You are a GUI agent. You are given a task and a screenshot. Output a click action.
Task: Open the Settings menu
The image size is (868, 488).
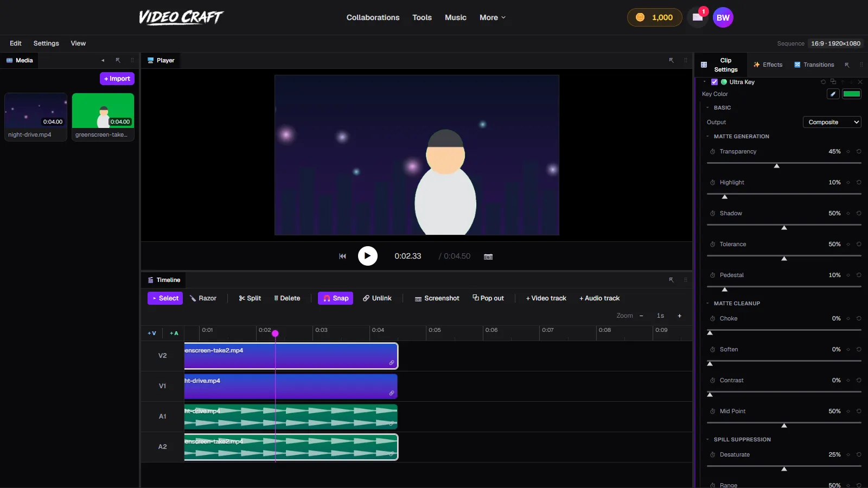click(46, 43)
